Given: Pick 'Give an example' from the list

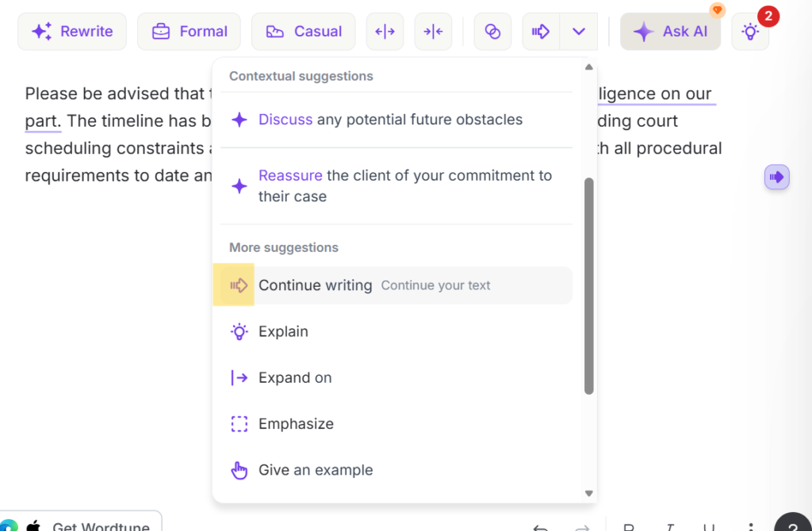Looking at the screenshot, I should pyautogui.click(x=315, y=470).
